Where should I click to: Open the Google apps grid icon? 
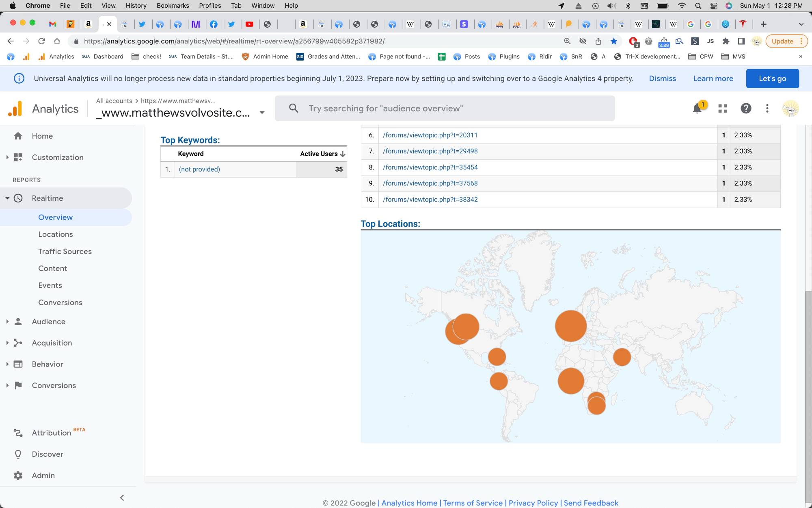click(x=723, y=109)
